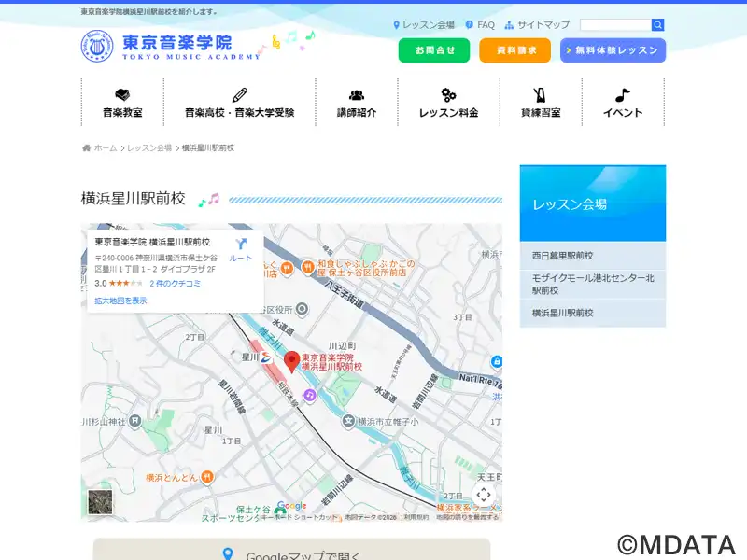Click inside the site search field
Image resolution: width=747 pixels, height=560 pixels.
point(615,25)
